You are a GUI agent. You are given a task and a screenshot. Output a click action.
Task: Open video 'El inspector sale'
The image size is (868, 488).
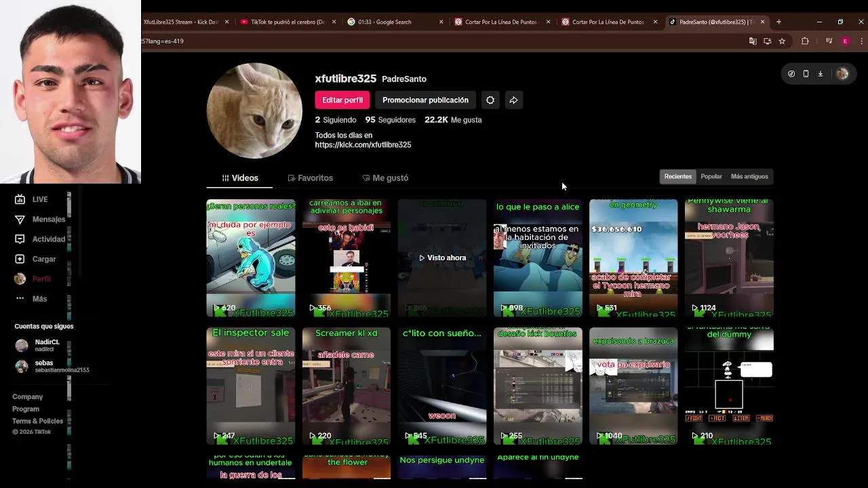[x=251, y=386]
